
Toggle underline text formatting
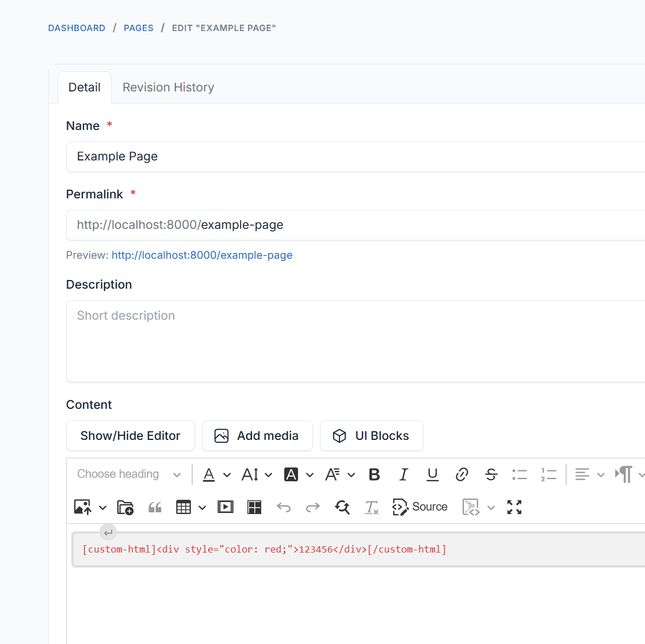tap(433, 474)
